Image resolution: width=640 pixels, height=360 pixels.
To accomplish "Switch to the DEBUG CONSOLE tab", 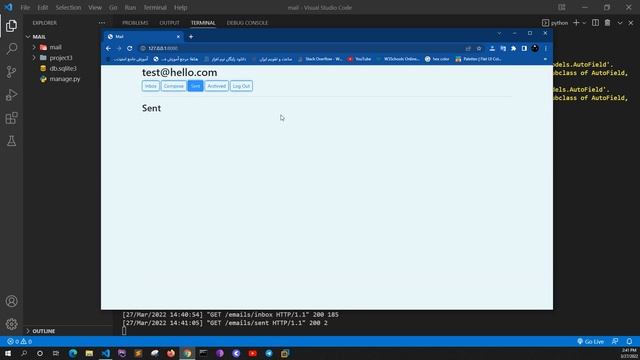I will tap(247, 23).
